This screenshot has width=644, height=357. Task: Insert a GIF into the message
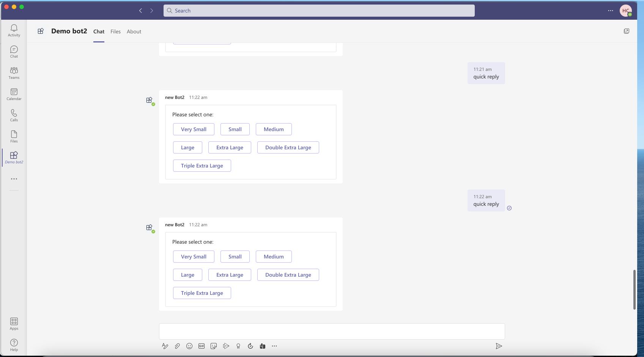click(x=202, y=346)
